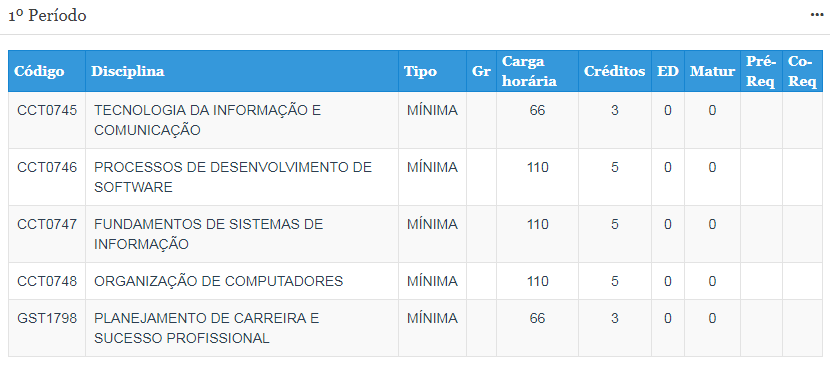Click the Carga horária column header

[x=529, y=71]
